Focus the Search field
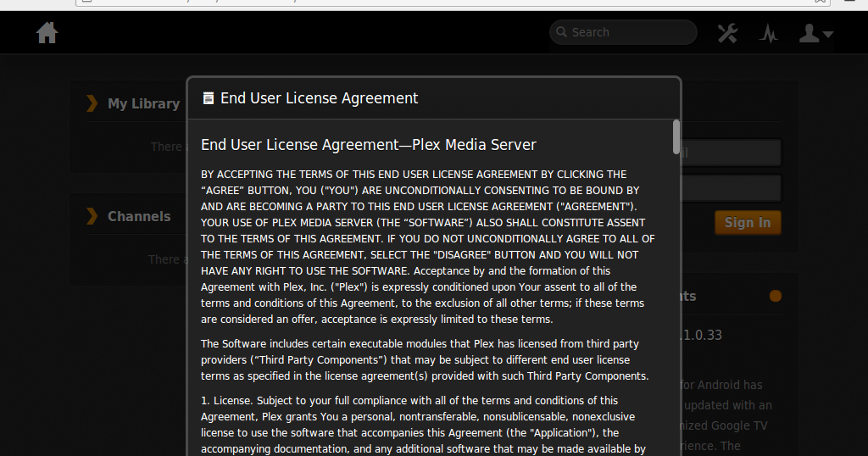The height and width of the screenshot is (456, 868). [623, 32]
